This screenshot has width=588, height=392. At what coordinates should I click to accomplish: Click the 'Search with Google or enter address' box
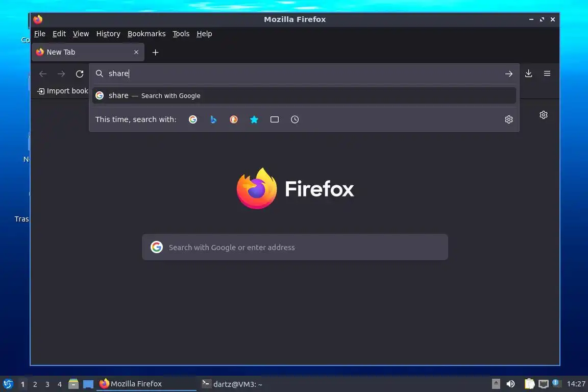point(295,247)
